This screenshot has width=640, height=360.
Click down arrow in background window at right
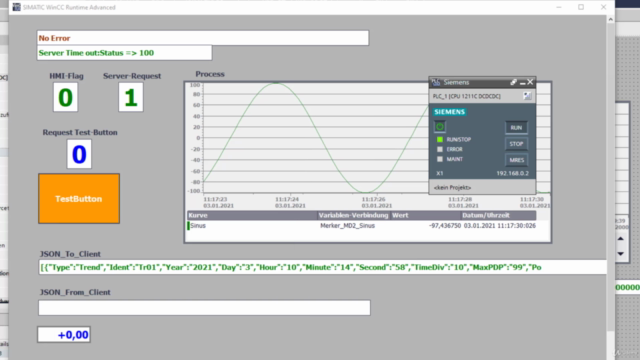point(620,254)
